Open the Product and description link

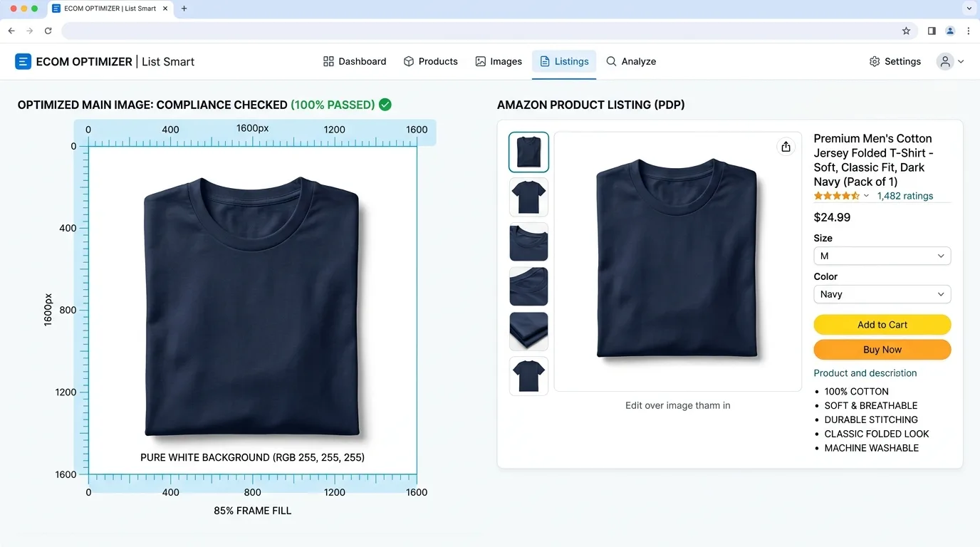[865, 373]
